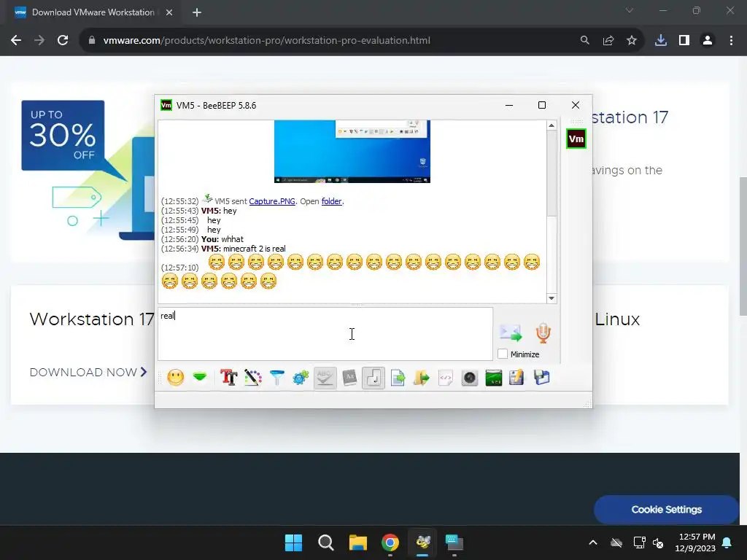Open the emoticons picker in BeeBEEP

click(x=176, y=378)
